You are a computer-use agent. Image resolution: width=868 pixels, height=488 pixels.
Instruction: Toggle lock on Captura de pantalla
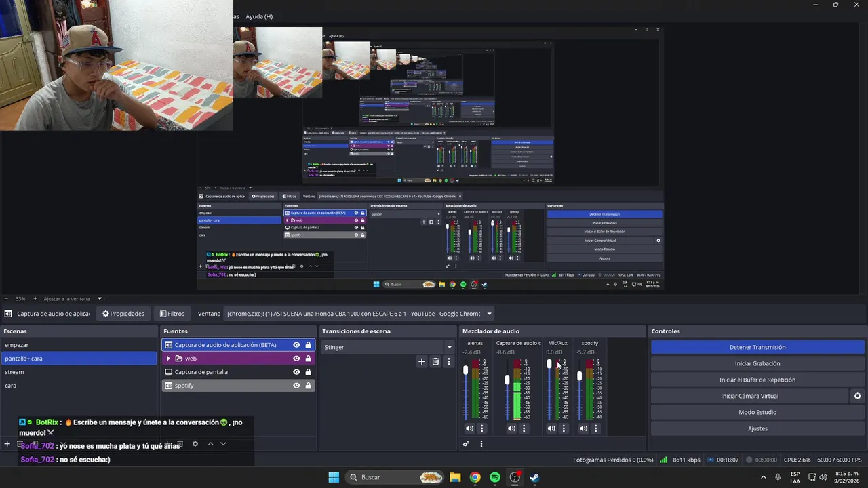tap(309, 372)
